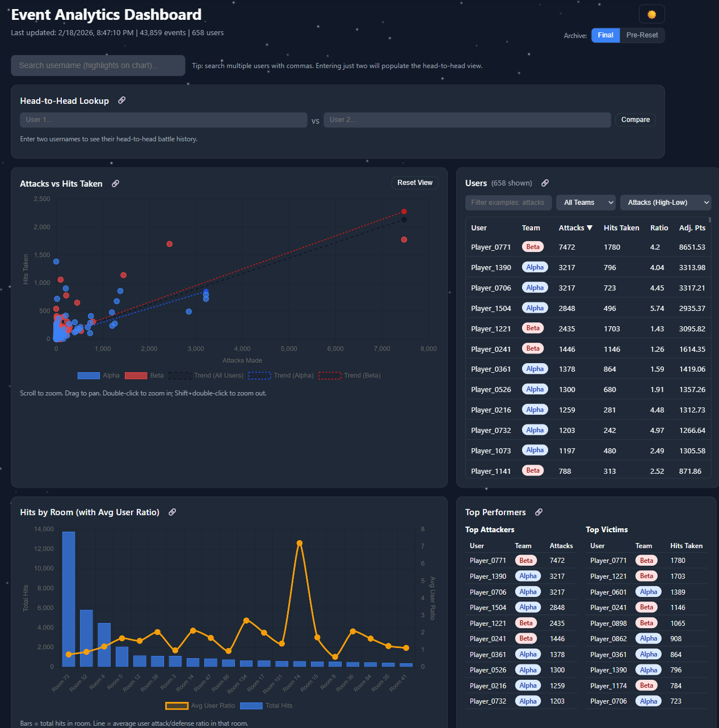Click the Compare button

click(635, 120)
